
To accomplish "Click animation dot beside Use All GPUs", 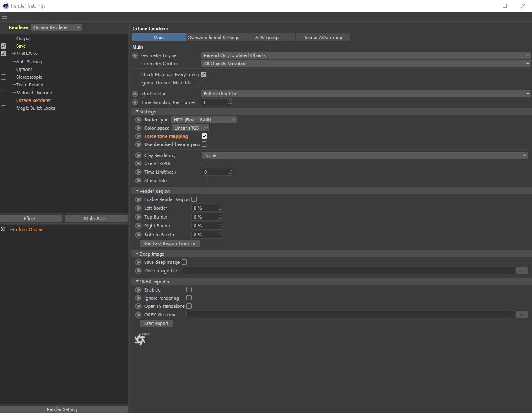I will click(x=138, y=163).
